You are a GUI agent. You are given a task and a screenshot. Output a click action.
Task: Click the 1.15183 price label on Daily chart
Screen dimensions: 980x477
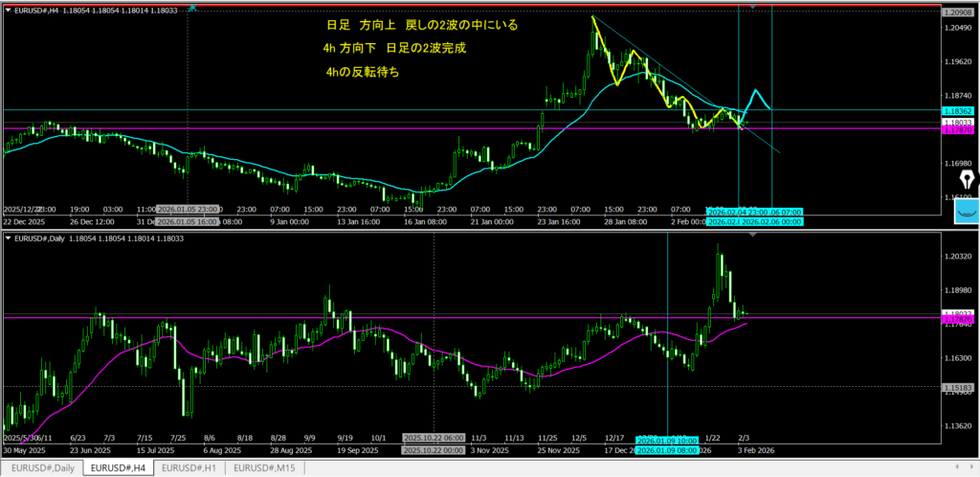[958, 387]
